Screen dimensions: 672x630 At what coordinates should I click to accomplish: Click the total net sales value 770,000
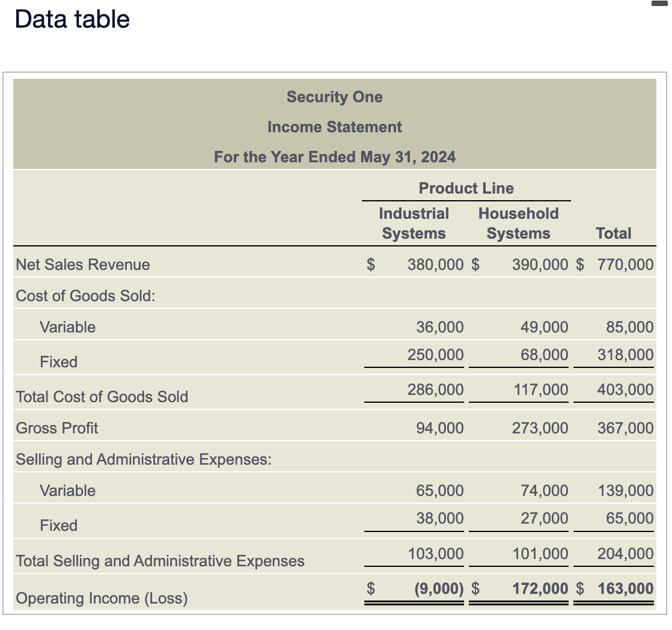pyautogui.click(x=626, y=265)
